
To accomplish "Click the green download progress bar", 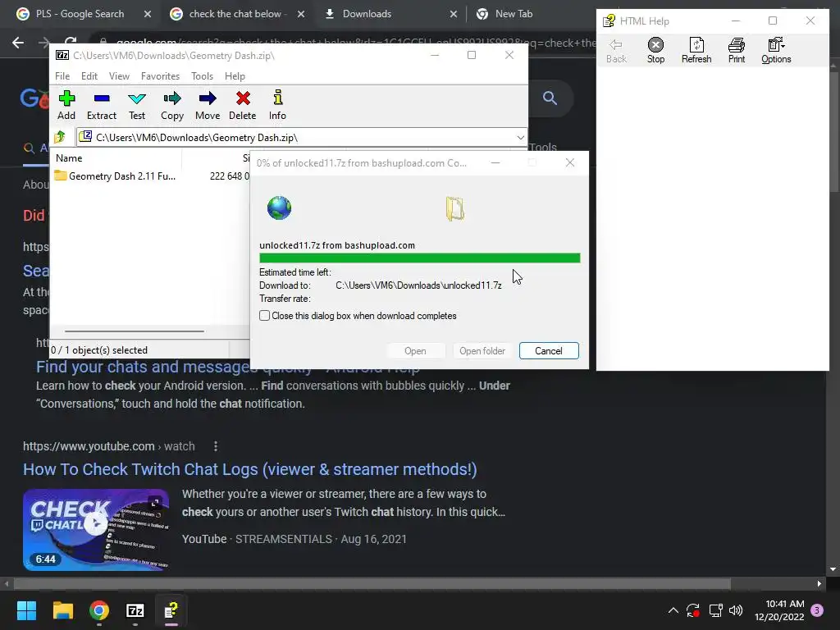I will click(x=419, y=258).
